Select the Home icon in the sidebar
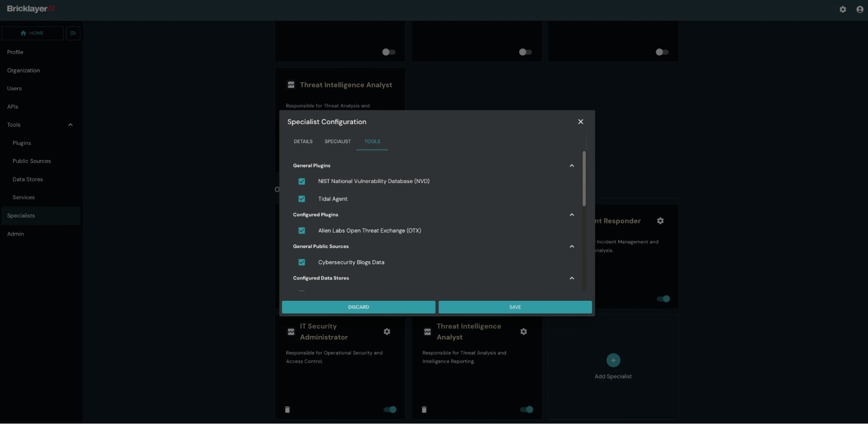Image resolution: width=868 pixels, height=424 pixels. tap(23, 33)
